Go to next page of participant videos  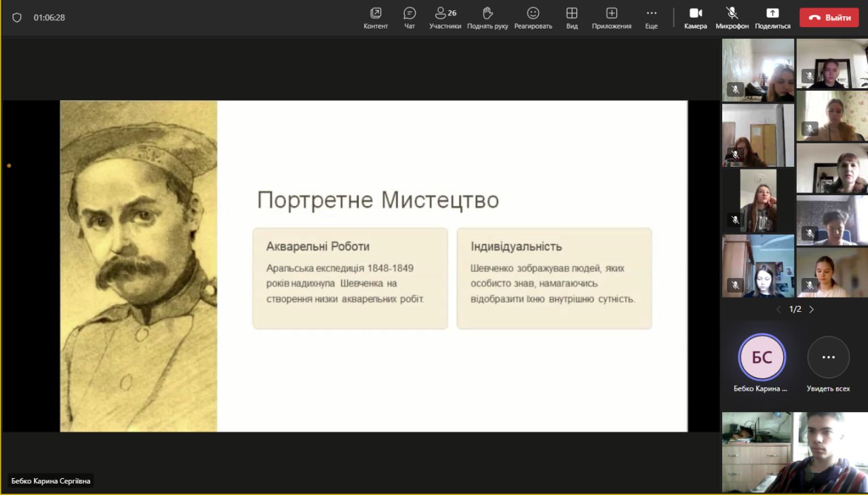(x=812, y=309)
